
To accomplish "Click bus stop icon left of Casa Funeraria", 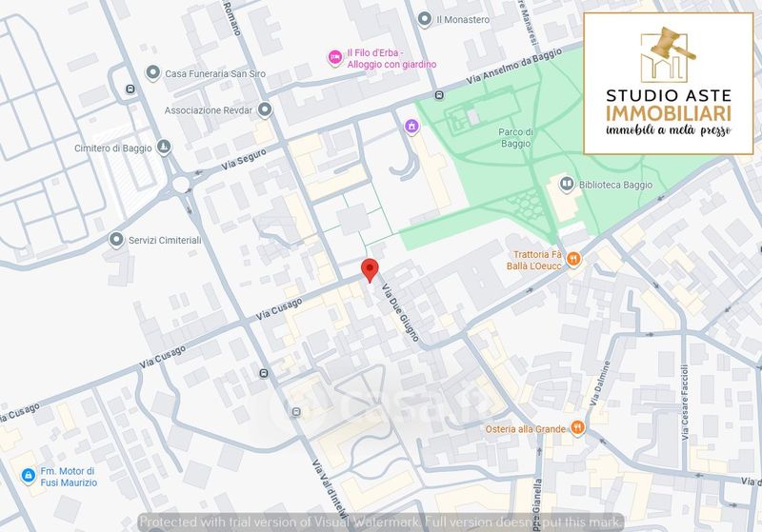I will [129, 90].
